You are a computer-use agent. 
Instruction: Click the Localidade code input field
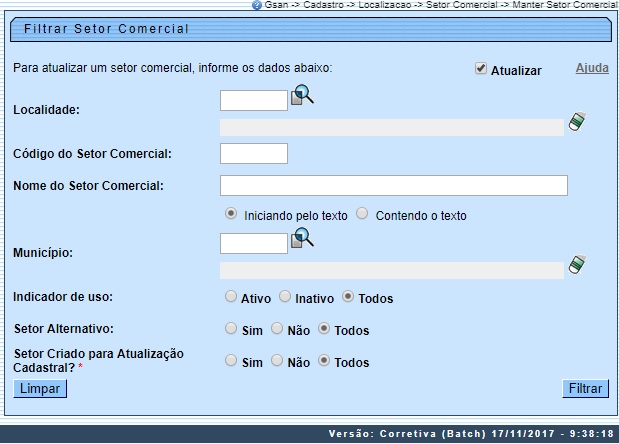click(x=253, y=100)
